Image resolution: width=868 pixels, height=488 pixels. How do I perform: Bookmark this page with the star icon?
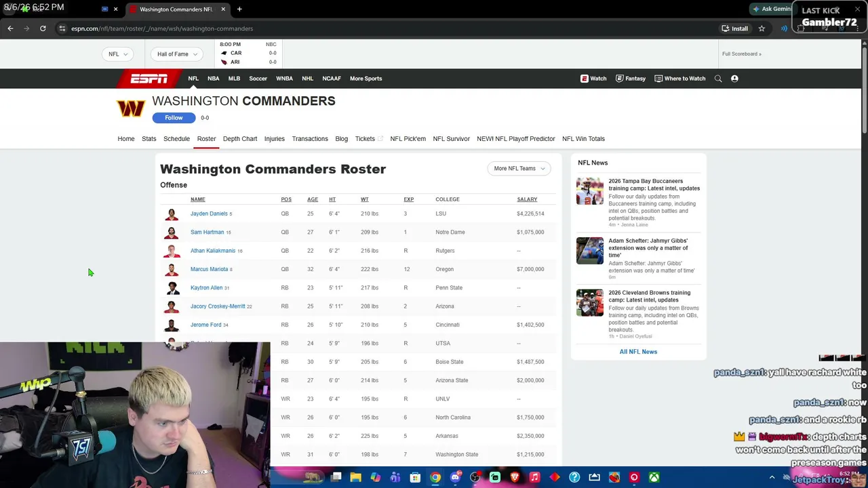tap(762, 28)
